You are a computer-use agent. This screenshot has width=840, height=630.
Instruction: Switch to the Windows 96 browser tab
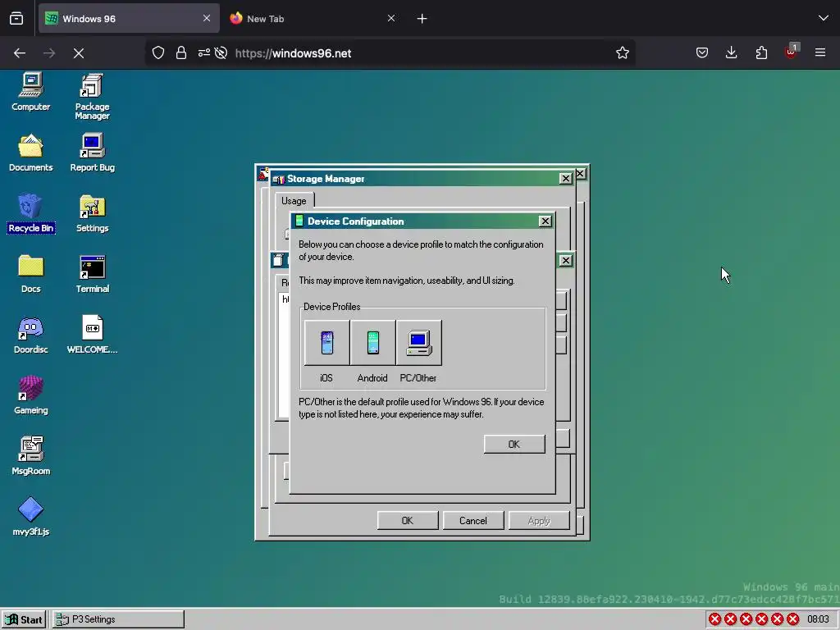coord(129,19)
